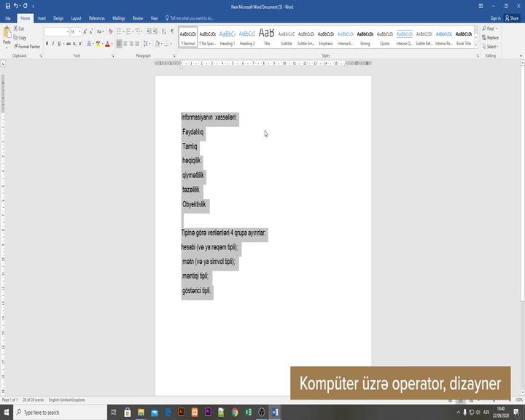
Task: Click the Undo arrow icon
Action: [x=15, y=6]
